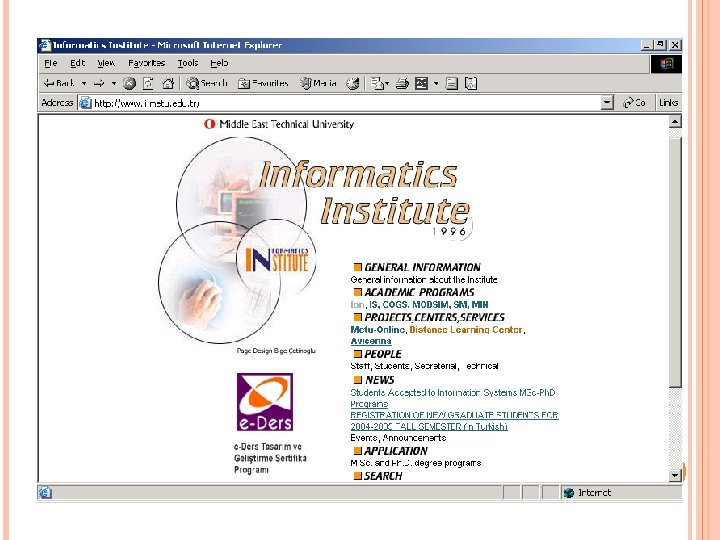This screenshot has width=720, height=540.
Task: Click the Middle East Technical University heading
Action: click(287, 124)
